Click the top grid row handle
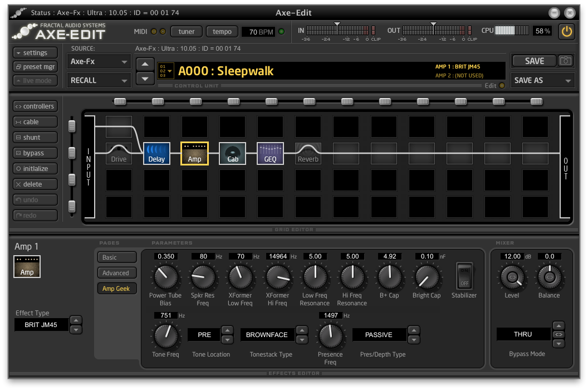This screenshot has height=390, width=588. pyautogui.click(x=72, y=126)
